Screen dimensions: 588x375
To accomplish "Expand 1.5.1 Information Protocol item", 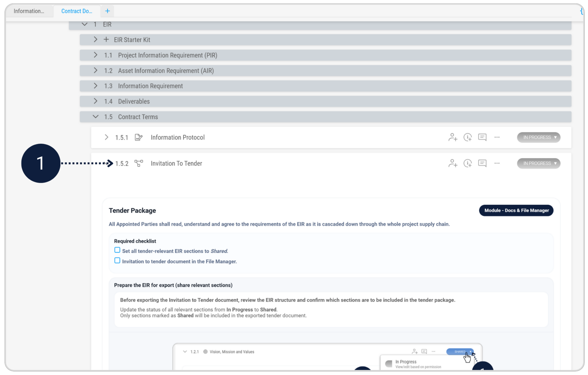I will pyautogui.click(x=106, y=137).
